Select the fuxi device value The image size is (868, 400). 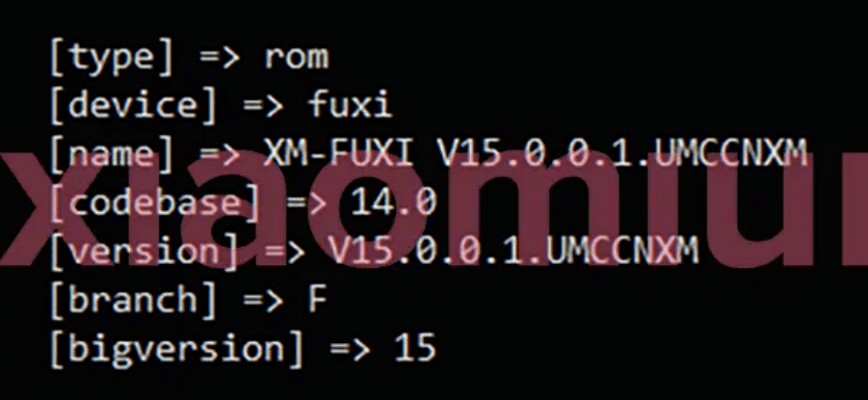coord(350,105)
